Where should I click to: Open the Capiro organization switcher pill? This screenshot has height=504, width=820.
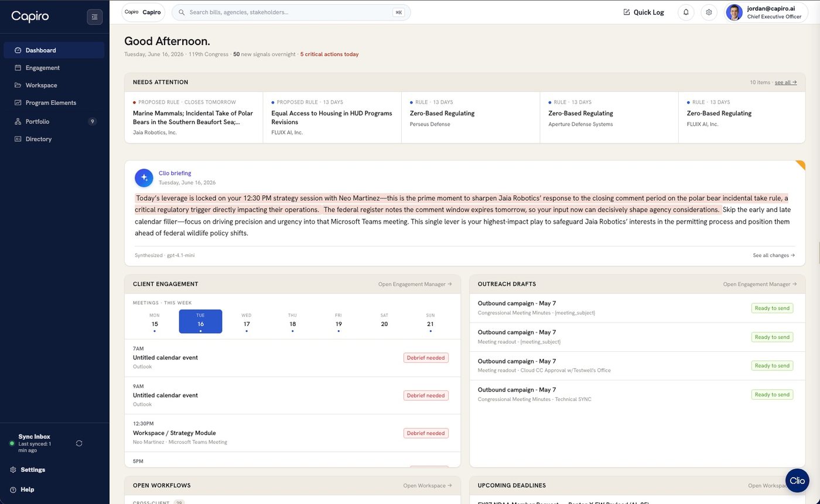143,12
